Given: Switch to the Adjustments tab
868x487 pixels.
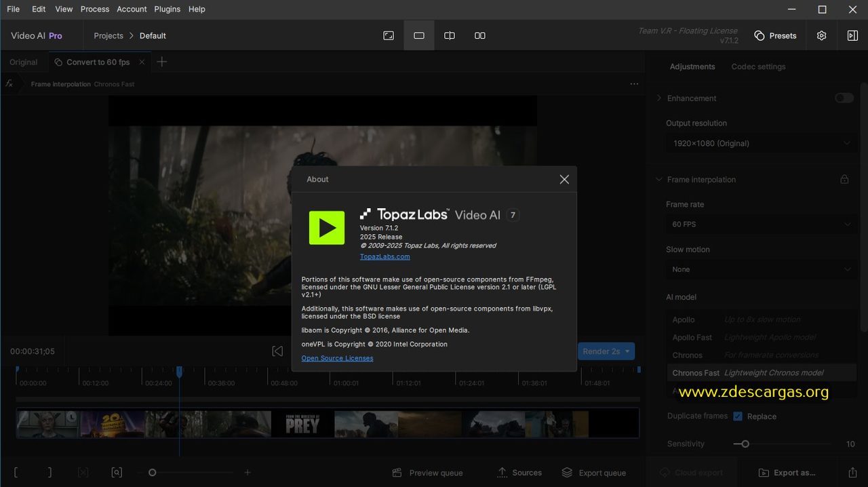Looking at the screenshot, I should click(692, 66).
